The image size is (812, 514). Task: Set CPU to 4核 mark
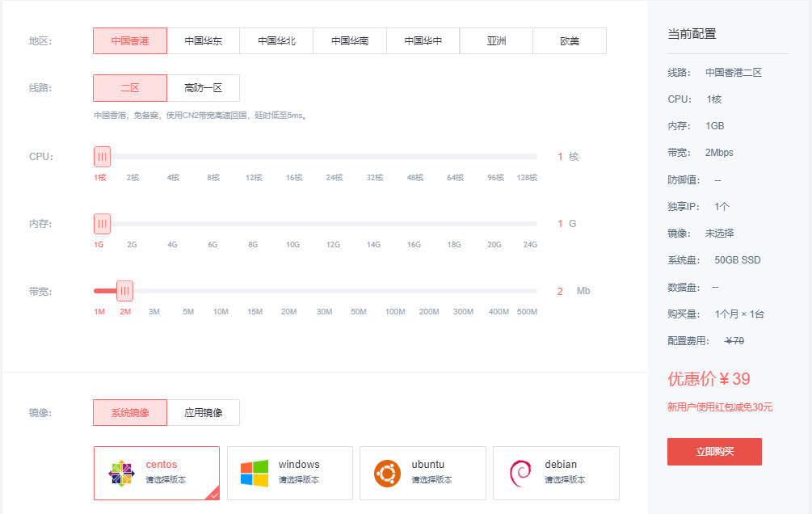click(x=174, y=178)
